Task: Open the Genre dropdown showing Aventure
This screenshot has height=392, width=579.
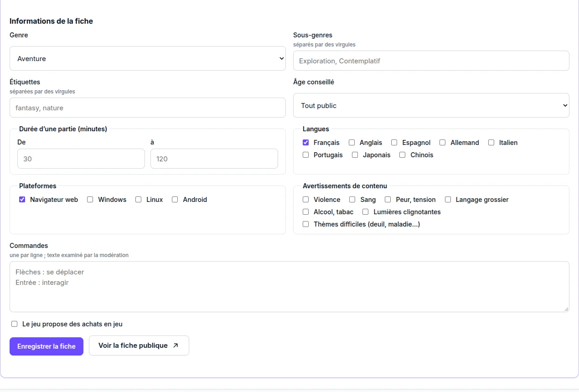Action: [148, 58]
